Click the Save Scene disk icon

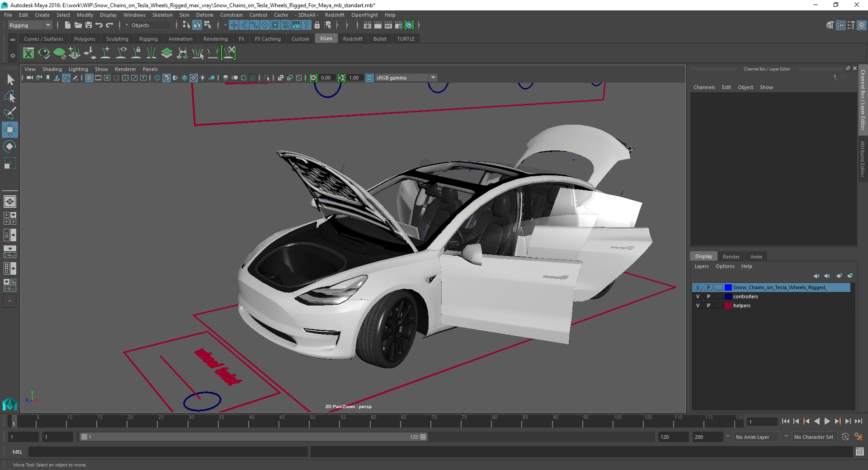tap(89, 25)
